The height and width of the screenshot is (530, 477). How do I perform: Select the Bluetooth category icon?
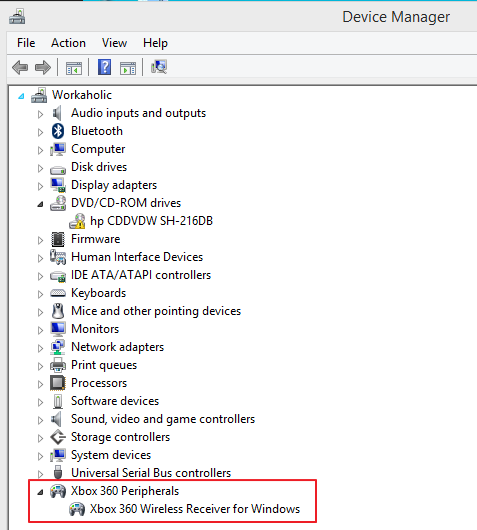click(58, 131)
